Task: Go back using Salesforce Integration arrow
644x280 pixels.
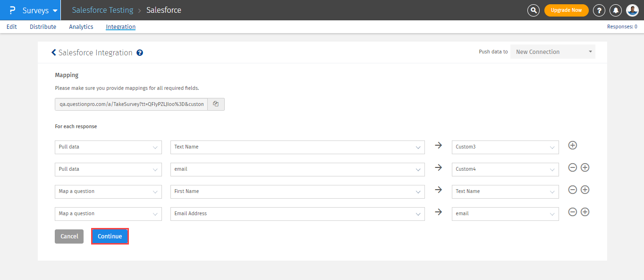Action: (x=54, y=52)
